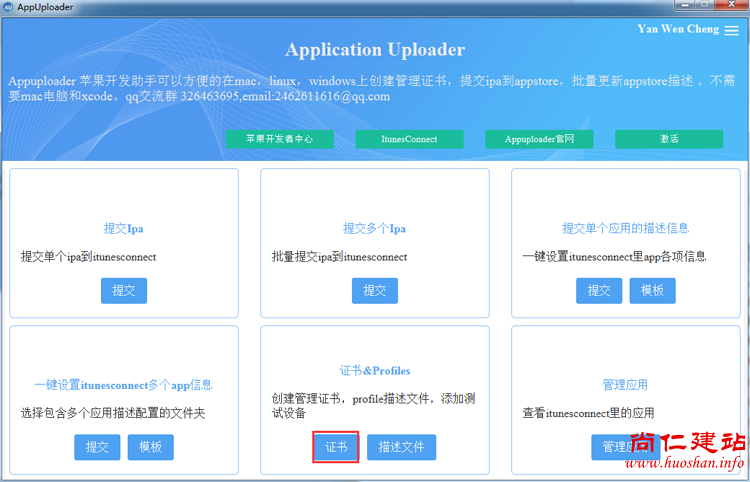Click the 证书&Profiles card heading
750x482 pixels.
click(375, 370)
